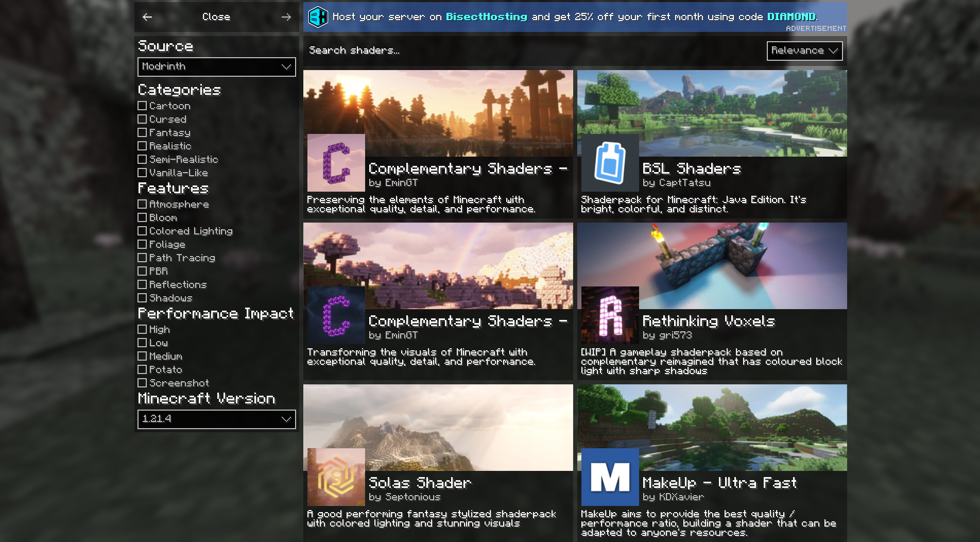980x542 pixels.
Task: Toggle the Cartoon category checkbox
Action: [x=142, y=106]
